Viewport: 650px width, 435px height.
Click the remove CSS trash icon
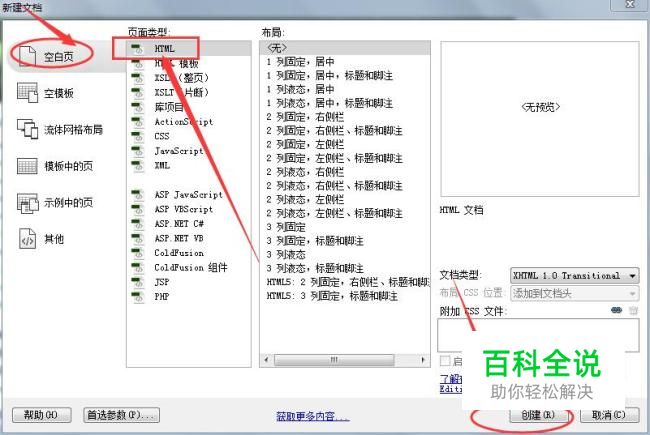pos(633,310)
